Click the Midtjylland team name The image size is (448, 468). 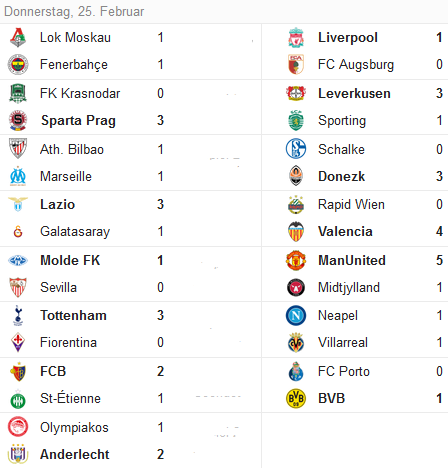[x=349, y=287]
